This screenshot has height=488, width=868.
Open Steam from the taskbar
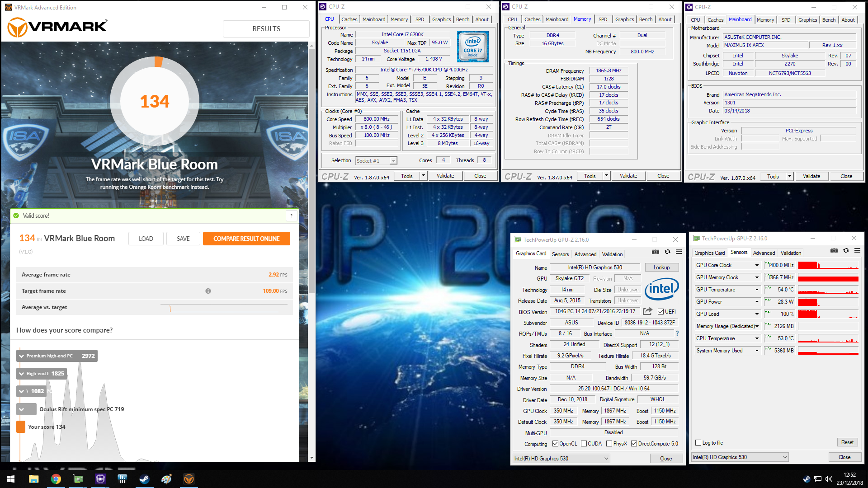tap(144, 479)
